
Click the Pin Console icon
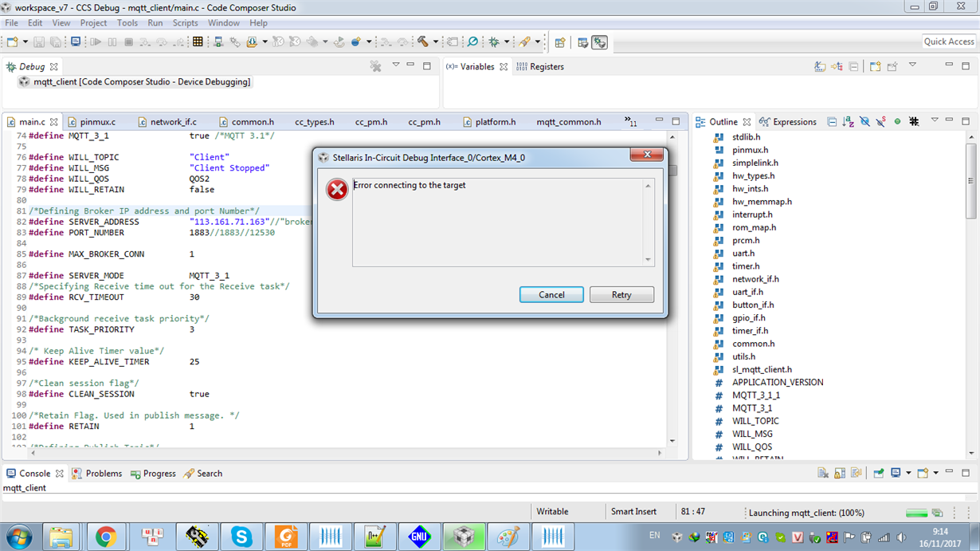click(879, 473)
